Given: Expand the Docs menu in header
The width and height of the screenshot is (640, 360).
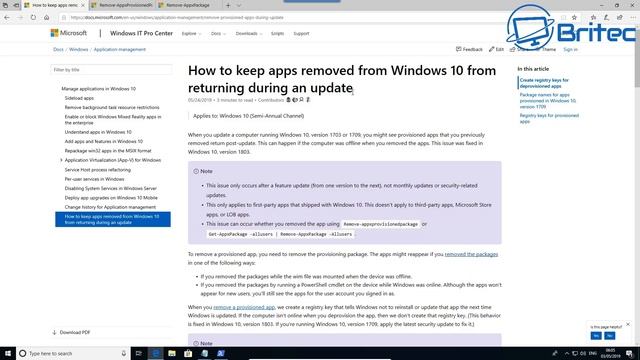Looking at the screenshot, I should point(218,33).
